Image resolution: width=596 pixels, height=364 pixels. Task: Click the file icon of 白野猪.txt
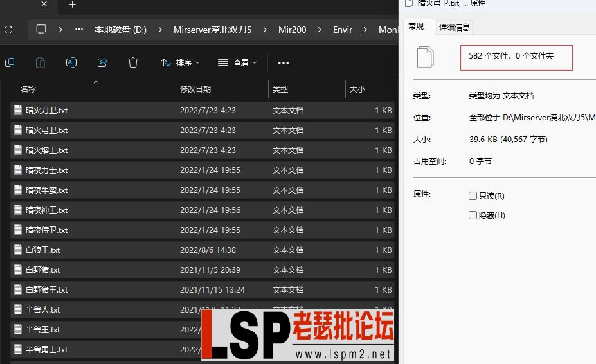18,269
